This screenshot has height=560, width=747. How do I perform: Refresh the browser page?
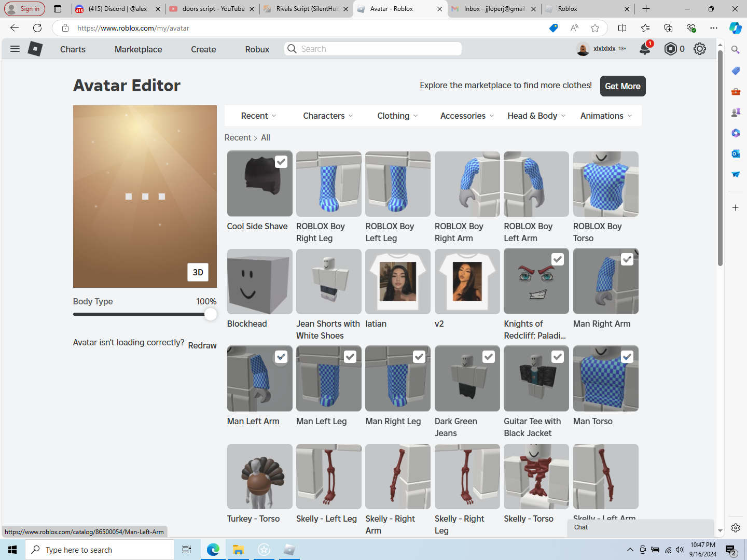[x=37, y=28]
